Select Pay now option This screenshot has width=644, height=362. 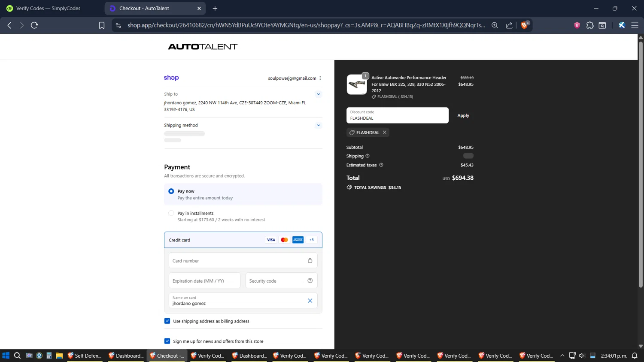coord(171,191)
